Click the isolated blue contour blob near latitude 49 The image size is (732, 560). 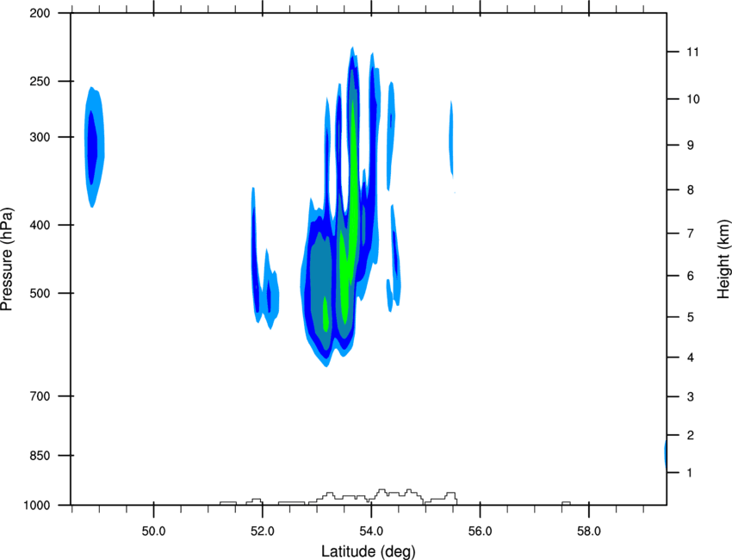[x=94, y=146]
